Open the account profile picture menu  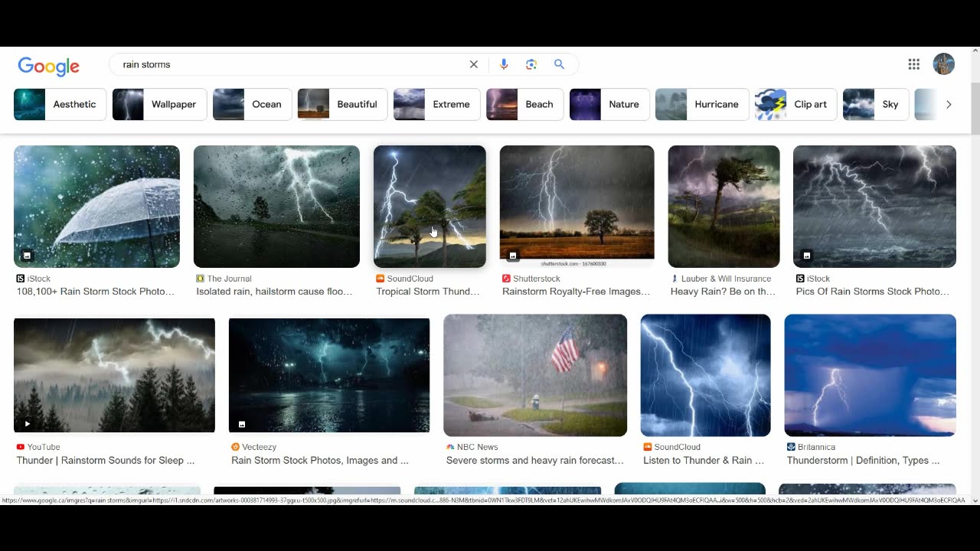(x=944, y=64)
